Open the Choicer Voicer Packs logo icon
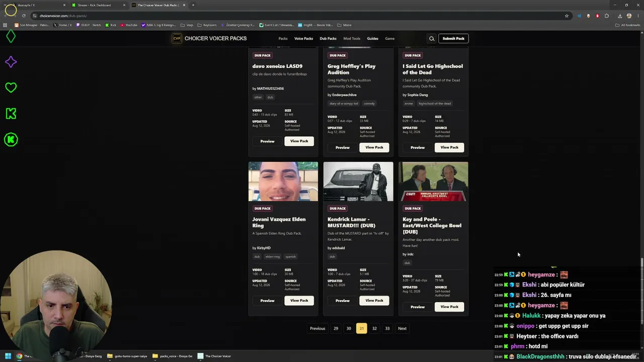The height and width of the screenshot is (362, 644). click(177, 39)
